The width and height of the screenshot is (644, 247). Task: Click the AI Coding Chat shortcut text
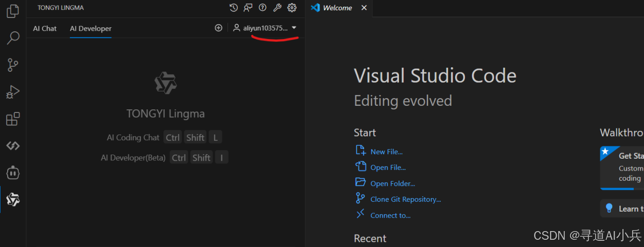click(133, 137)
